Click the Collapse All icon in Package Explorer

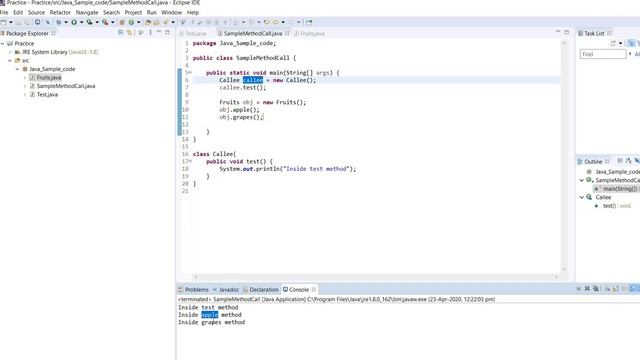pos(121,32)
